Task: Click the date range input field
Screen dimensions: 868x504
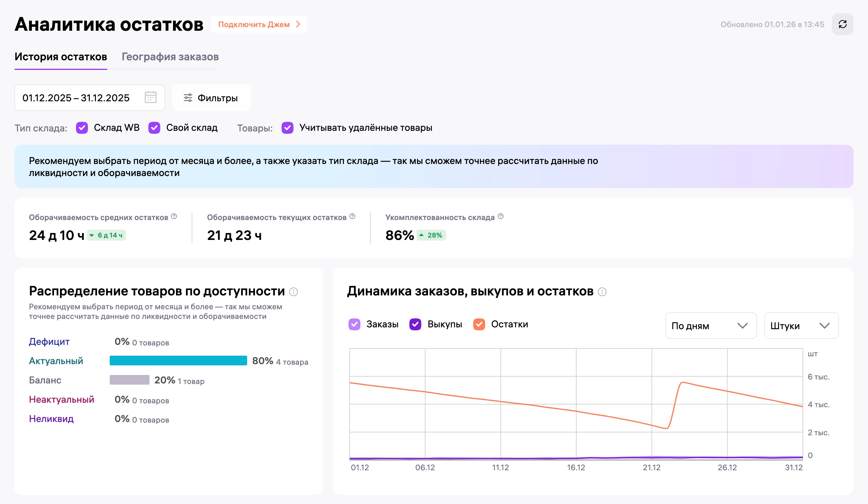Action: [90, 98]
